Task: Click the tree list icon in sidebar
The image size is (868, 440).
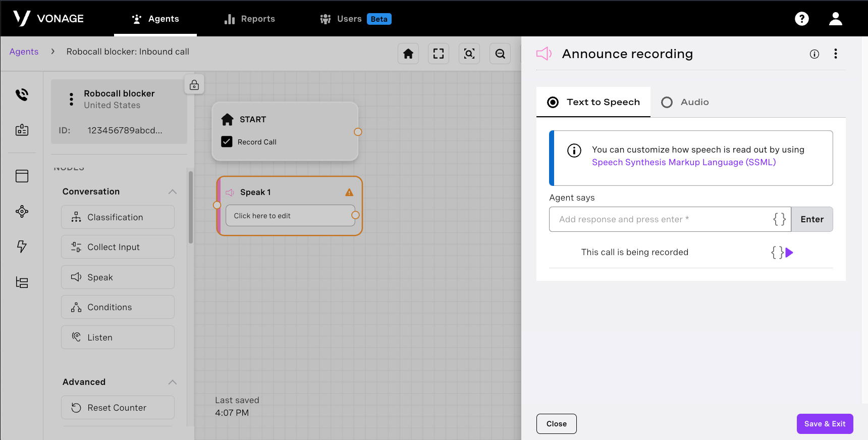Action: click(x=22, y=282)
